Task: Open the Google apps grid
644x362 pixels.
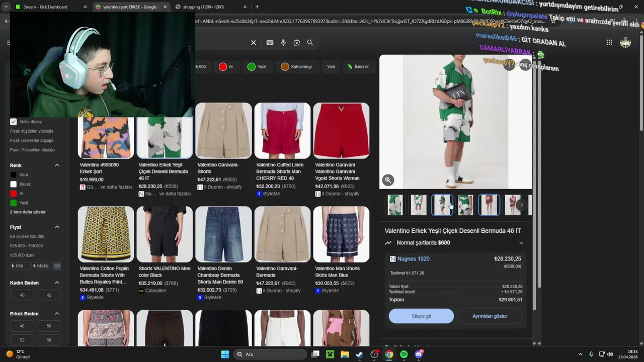Action: coord(609,43)
